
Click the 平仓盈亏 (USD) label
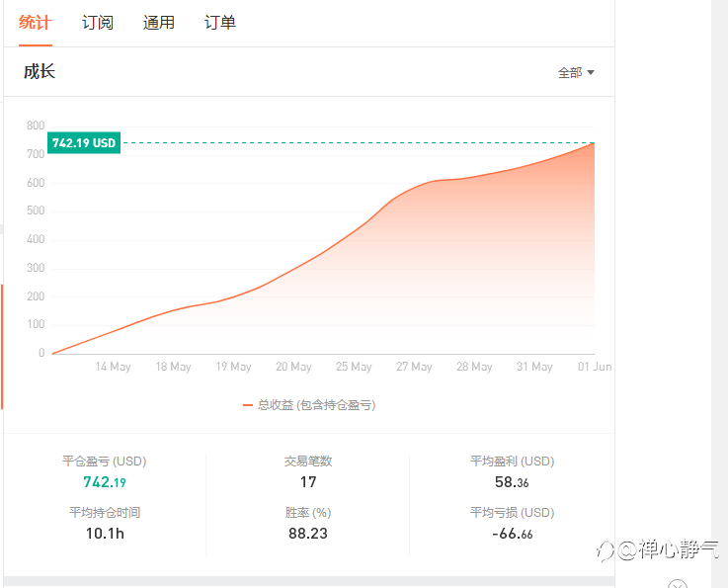coord(105,462)
